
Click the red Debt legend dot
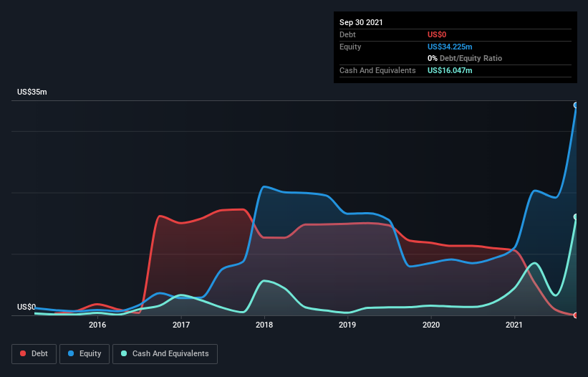point(23,353)
